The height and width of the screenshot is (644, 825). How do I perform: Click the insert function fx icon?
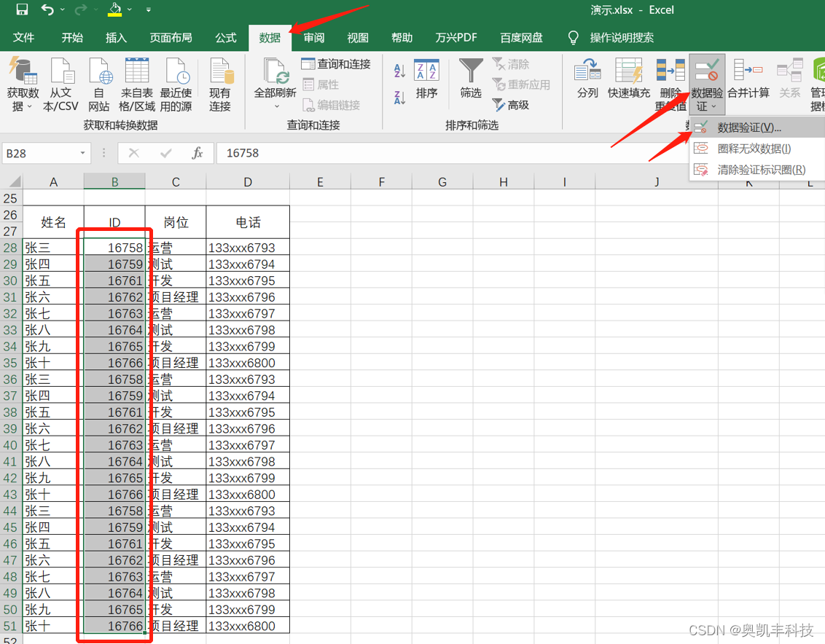198,153
